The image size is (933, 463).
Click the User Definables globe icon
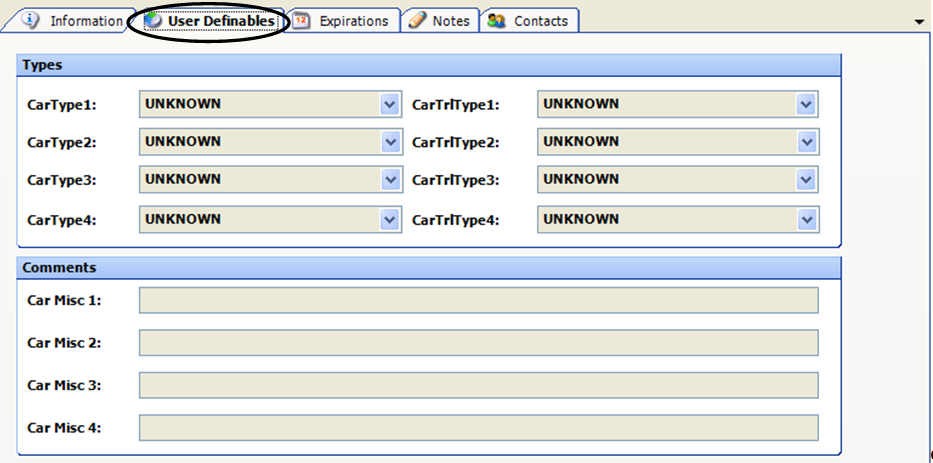coord(153,21)
